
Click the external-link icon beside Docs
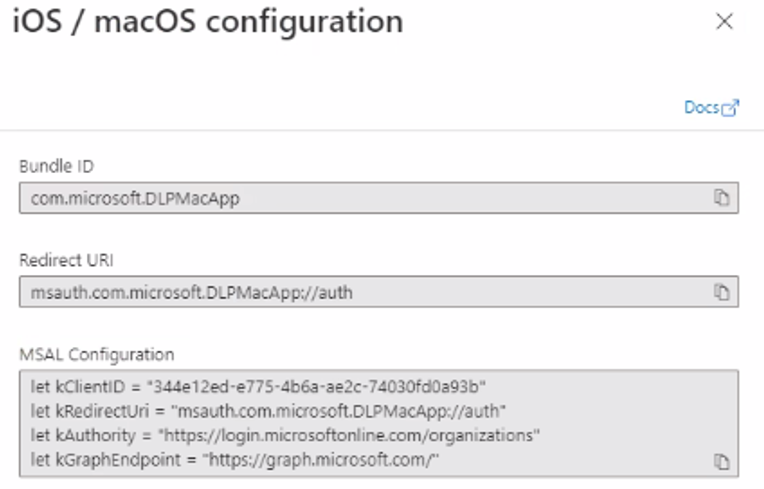click(x=730, y=108)
